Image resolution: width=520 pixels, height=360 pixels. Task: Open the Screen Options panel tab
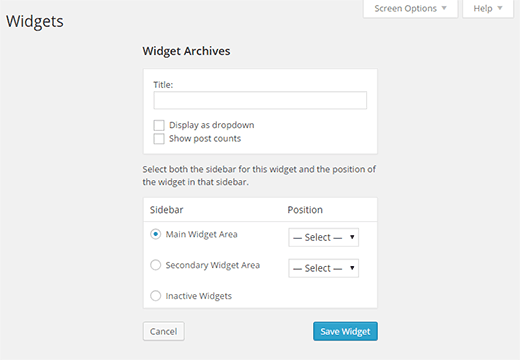(410, 9)
